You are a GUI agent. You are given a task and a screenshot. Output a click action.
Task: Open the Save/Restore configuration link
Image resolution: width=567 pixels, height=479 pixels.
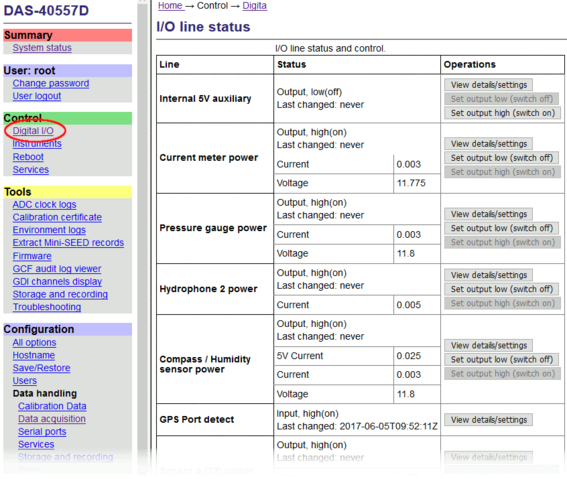(41, 368)
